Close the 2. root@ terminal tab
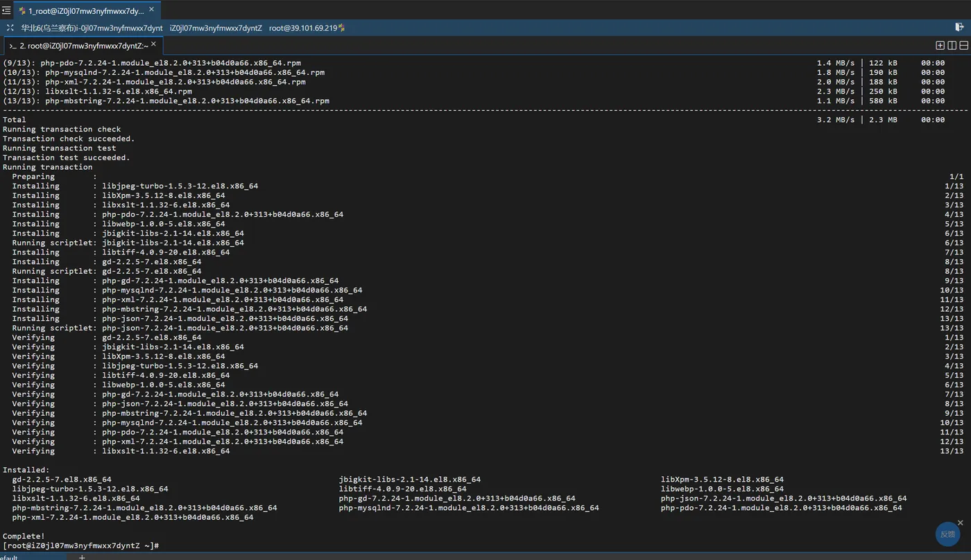The image size is (971, 560). (x=154, y=44)
